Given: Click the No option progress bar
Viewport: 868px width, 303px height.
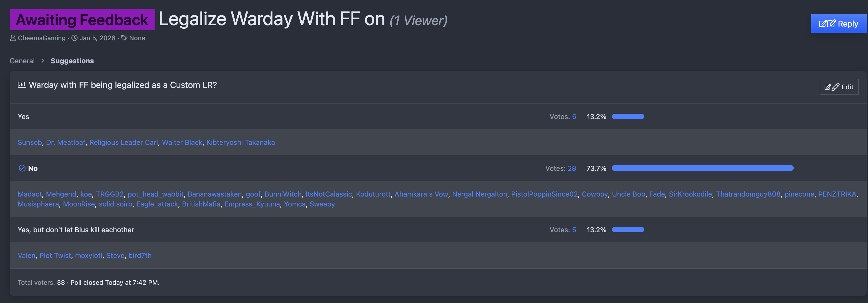Looking at the screenshot, I should click(x=702, y=168).
